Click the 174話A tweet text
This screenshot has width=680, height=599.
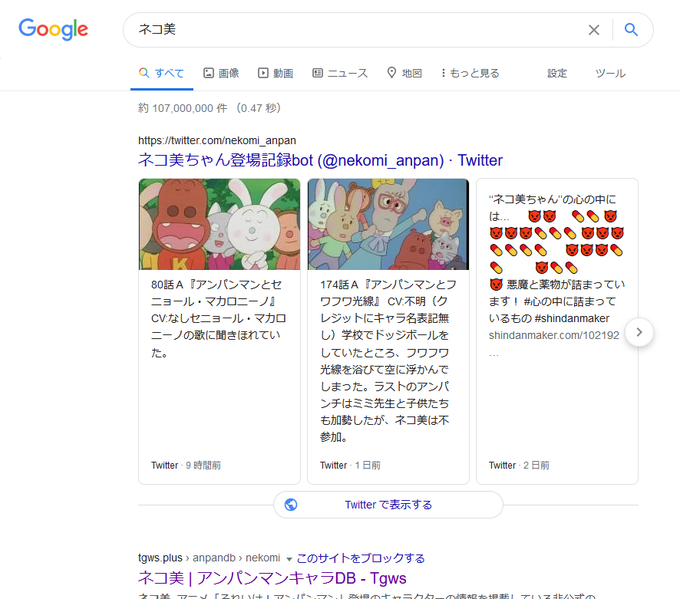tap(386, 361)
